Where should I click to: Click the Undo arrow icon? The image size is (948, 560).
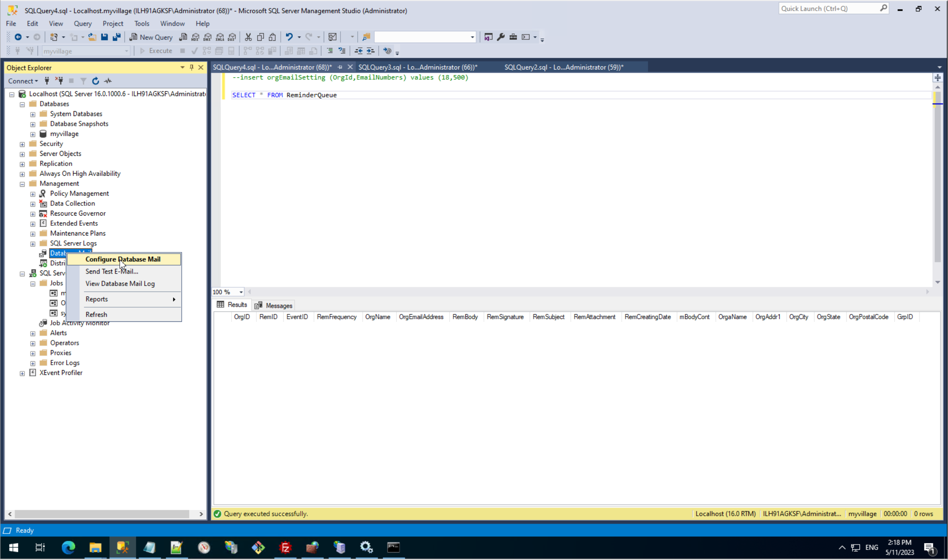coord(289,37)
